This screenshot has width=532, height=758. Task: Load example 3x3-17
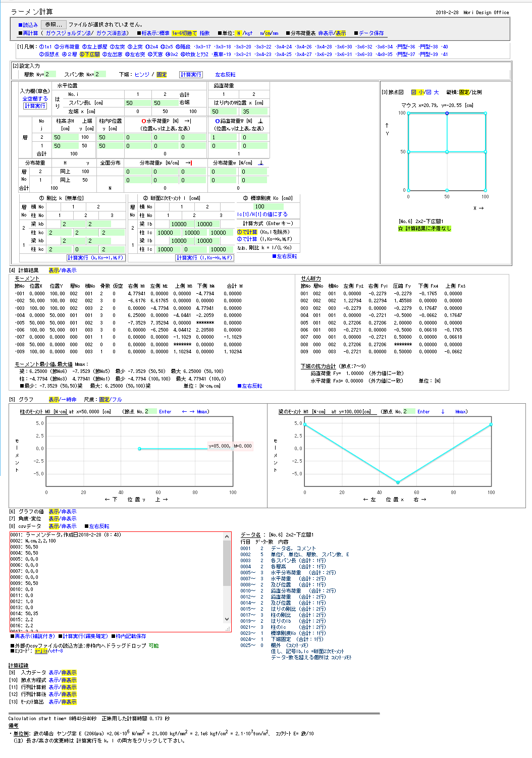coord(202,47)
